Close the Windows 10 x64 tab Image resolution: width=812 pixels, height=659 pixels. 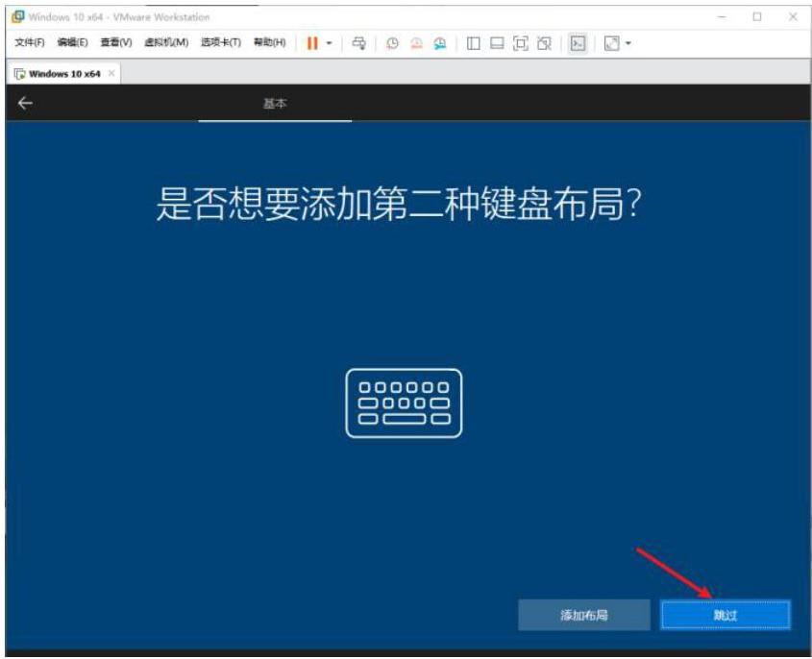pyautogui.click(x=111, y=74)
